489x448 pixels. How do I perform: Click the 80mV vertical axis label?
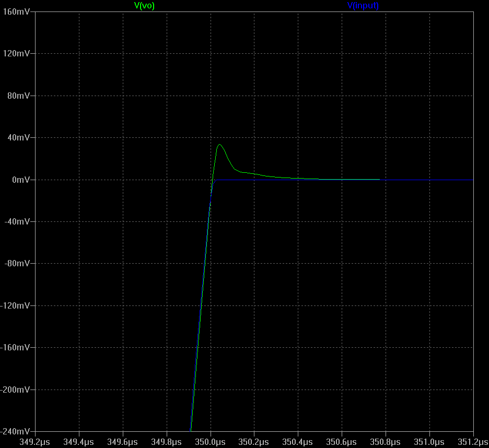tap(18, 96)
